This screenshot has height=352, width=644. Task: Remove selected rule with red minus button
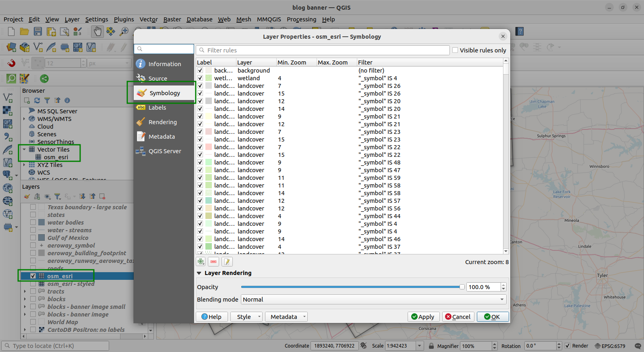pos(213,262)
